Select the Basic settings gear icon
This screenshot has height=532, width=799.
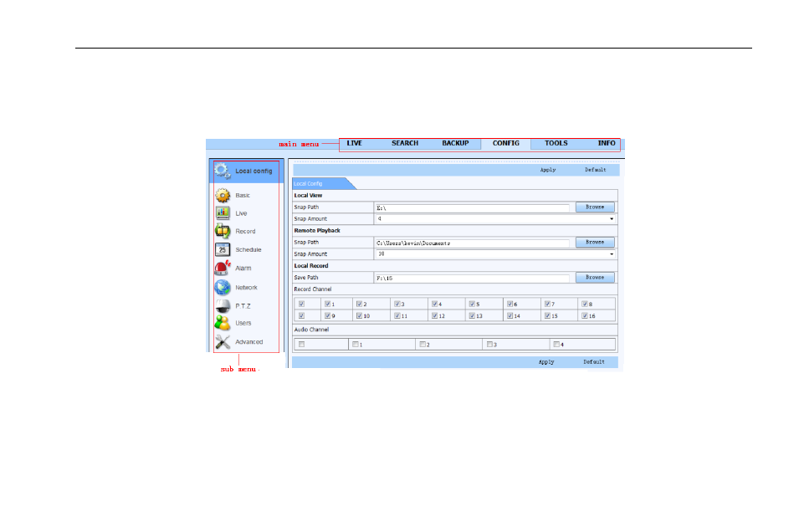pos(223,195)
